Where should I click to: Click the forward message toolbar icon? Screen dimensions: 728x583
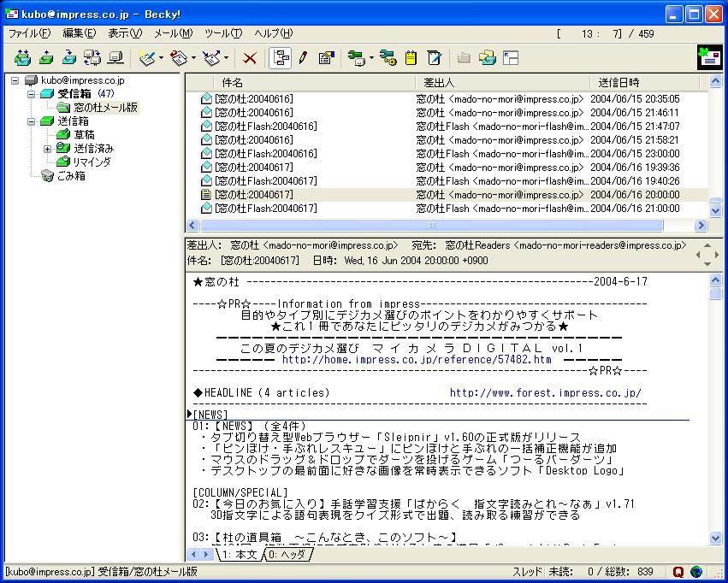pyautogui.click(x=213, y=58)
